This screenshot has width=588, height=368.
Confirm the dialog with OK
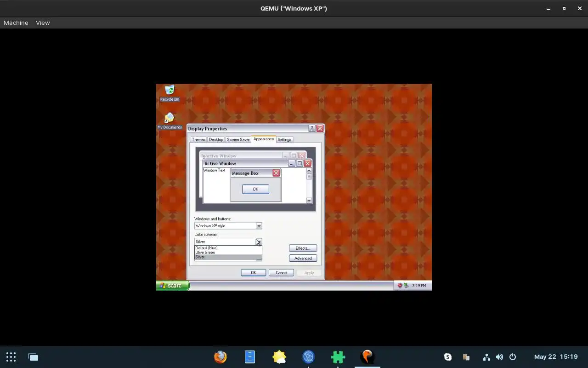[253, 273]
